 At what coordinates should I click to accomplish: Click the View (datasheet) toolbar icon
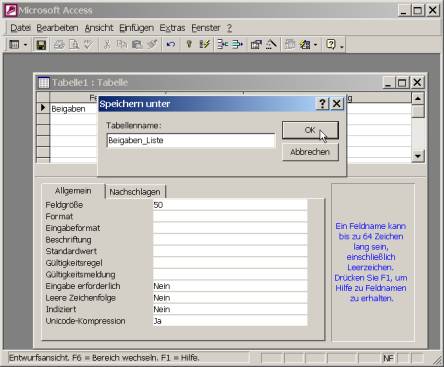[x=14, y=44]
